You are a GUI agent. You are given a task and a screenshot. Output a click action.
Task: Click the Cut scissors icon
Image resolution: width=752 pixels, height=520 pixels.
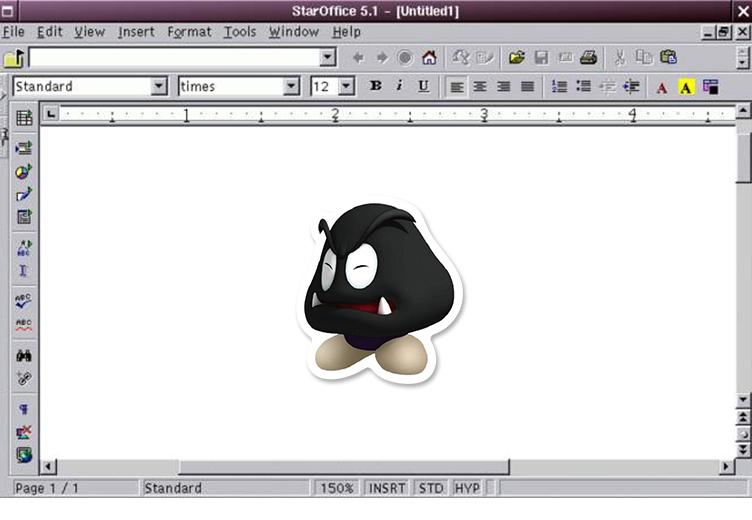coord(620,58)
